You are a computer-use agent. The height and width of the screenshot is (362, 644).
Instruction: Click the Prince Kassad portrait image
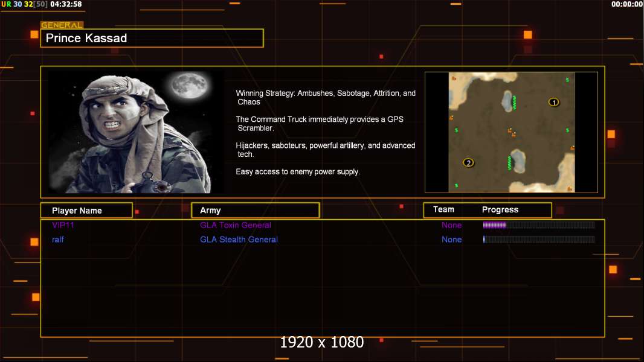pyautogui.click(x=136, y=132)
